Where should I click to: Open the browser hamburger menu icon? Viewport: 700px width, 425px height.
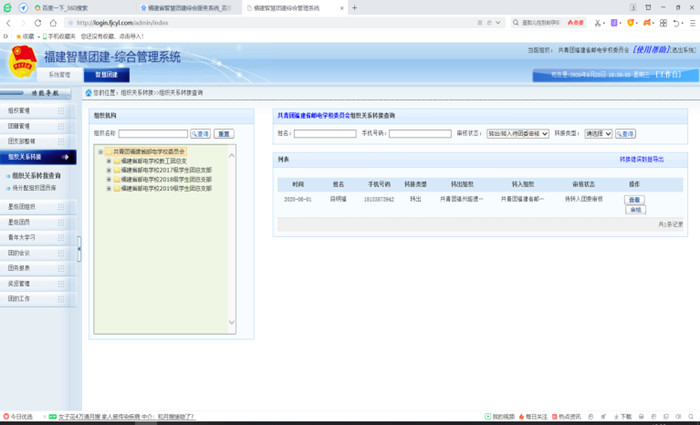691,21
